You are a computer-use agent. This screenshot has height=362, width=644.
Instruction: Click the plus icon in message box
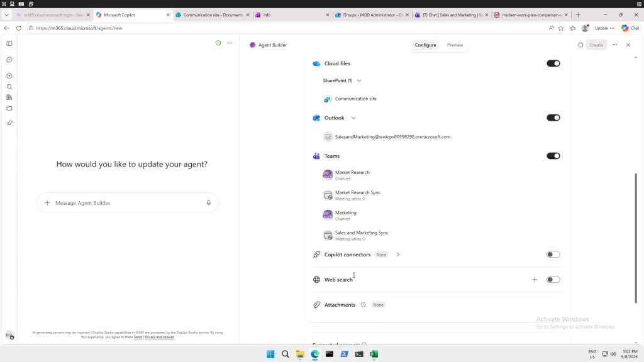point(47,203)
